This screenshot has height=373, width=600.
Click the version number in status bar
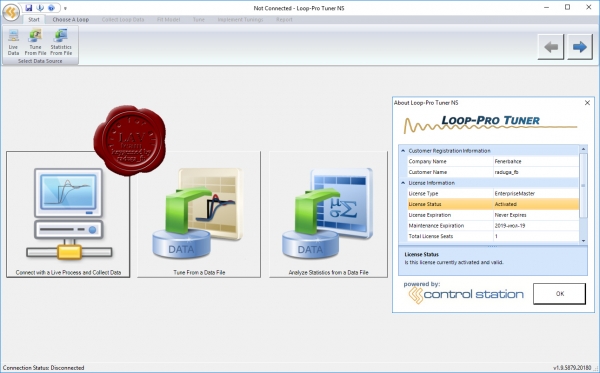572,368
